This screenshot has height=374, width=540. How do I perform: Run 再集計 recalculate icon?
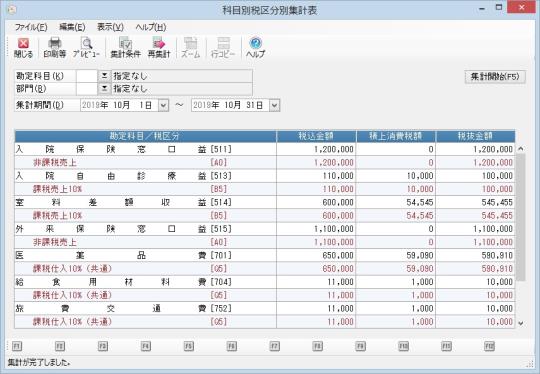[x=159, y=47]
